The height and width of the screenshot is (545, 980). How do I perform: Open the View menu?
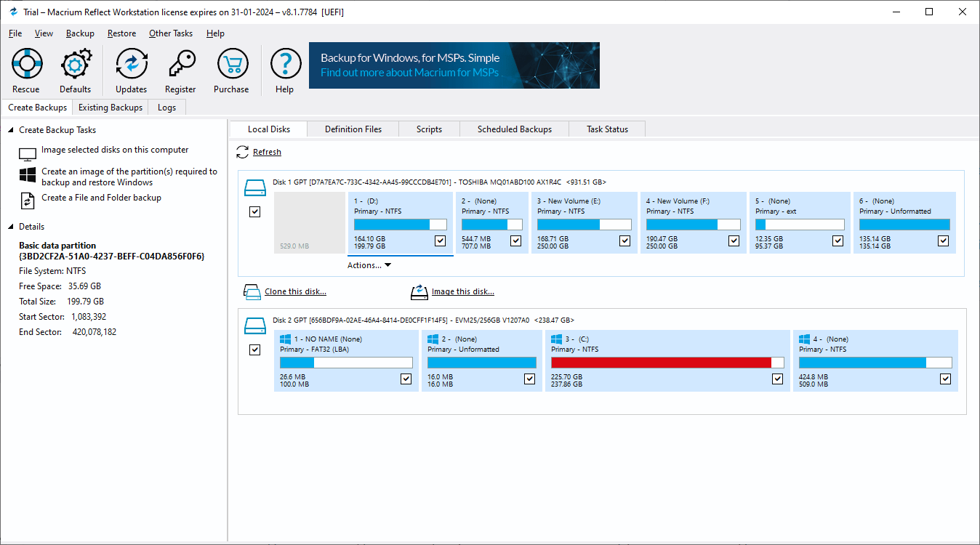44,33
